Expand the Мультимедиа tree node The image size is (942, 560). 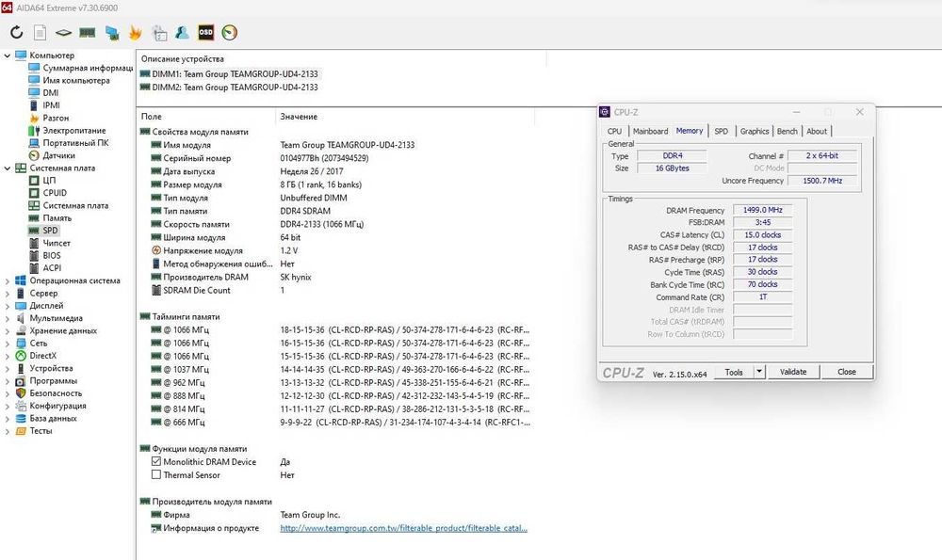tap(8, 318)
